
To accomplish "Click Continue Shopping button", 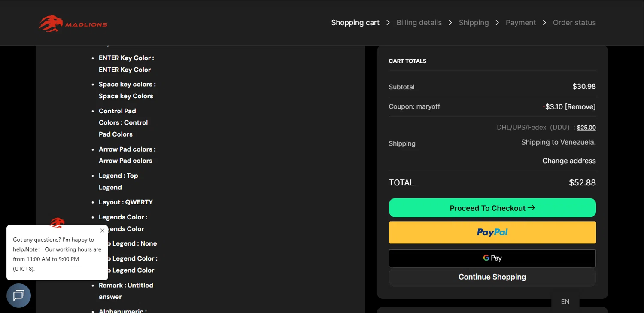I will click(492, 277).
